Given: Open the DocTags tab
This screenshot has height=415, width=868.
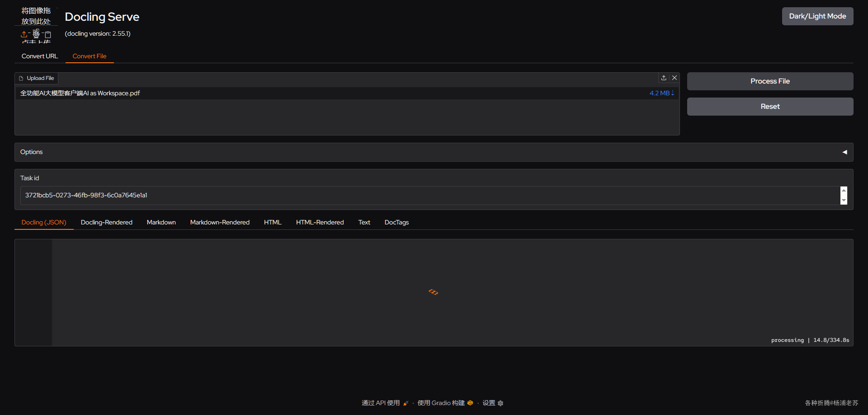Looking at the screenshot, I should point(396,222).
